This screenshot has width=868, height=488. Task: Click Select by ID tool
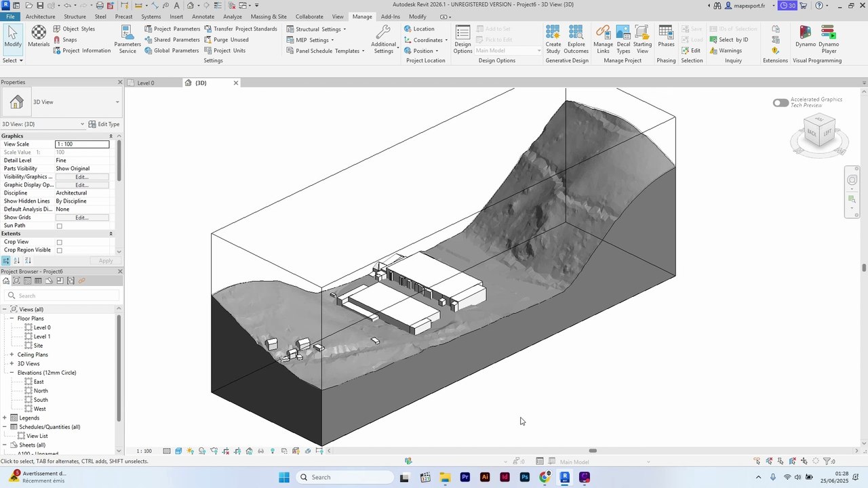[728, 40]
